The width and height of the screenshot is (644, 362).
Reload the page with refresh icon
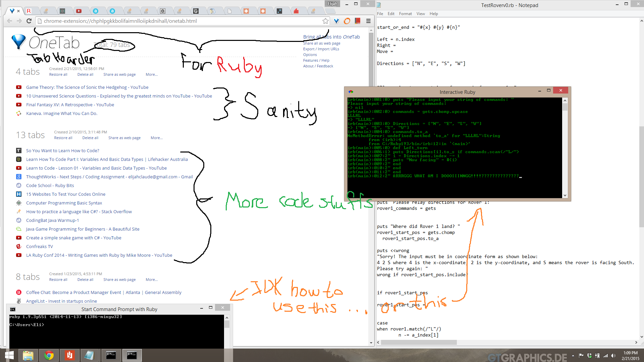[x=29, y=21]
